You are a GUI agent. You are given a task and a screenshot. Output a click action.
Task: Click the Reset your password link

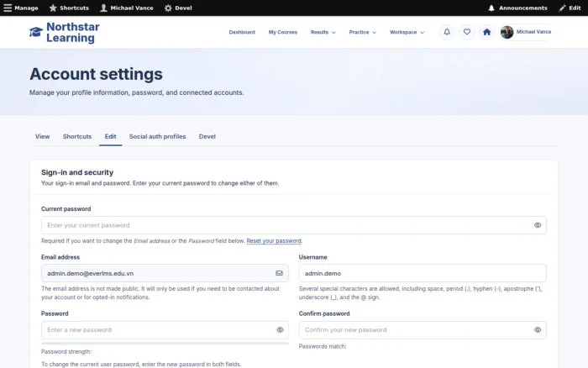274,241
